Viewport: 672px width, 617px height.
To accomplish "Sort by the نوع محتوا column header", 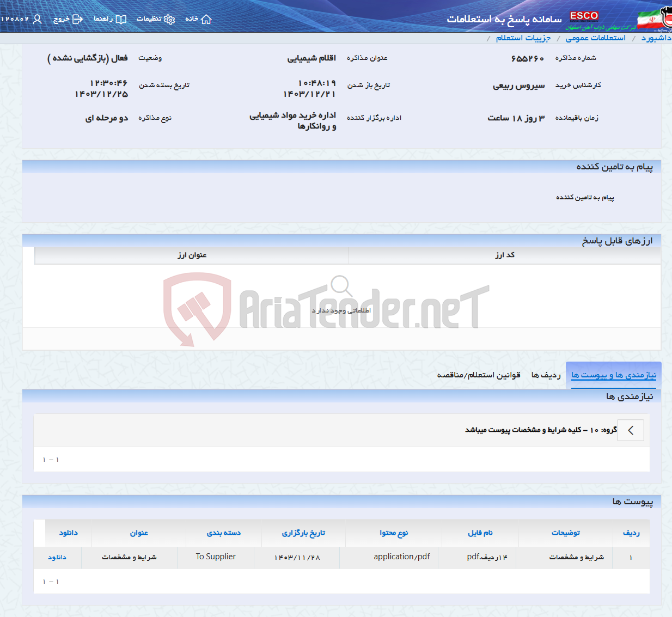I will tap(394, 533).
